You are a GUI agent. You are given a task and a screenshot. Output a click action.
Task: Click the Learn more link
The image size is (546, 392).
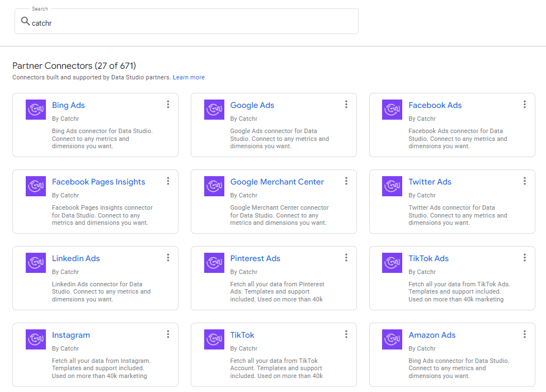(x=189, y=77)
